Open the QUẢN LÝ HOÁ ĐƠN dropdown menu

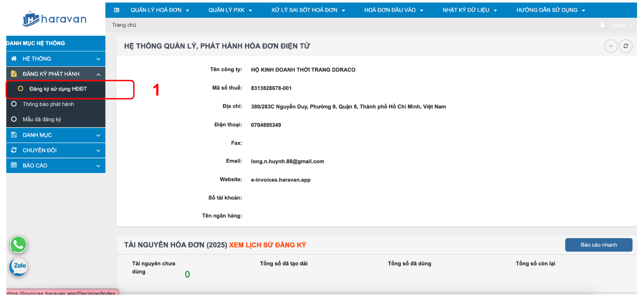point(160,10)
